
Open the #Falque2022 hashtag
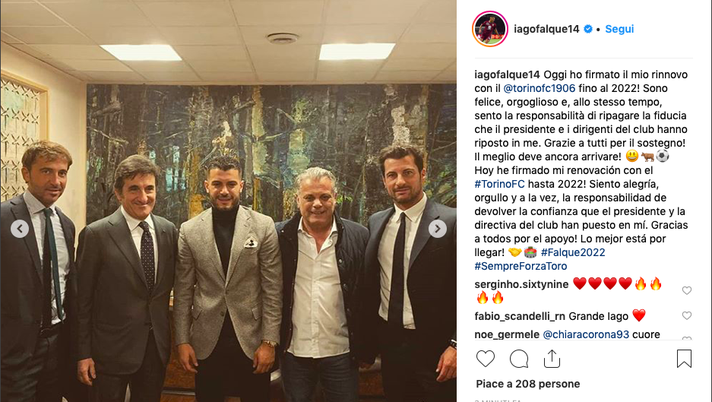tap(573, 252)
